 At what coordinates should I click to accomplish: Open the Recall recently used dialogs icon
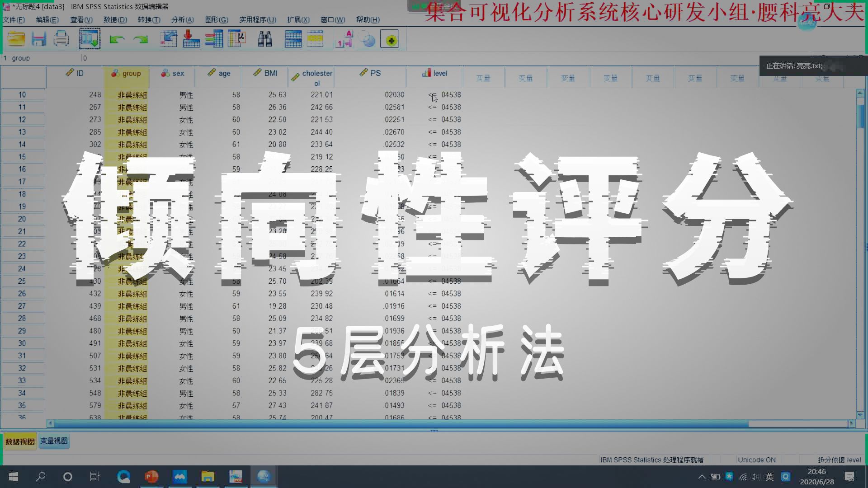90,39
